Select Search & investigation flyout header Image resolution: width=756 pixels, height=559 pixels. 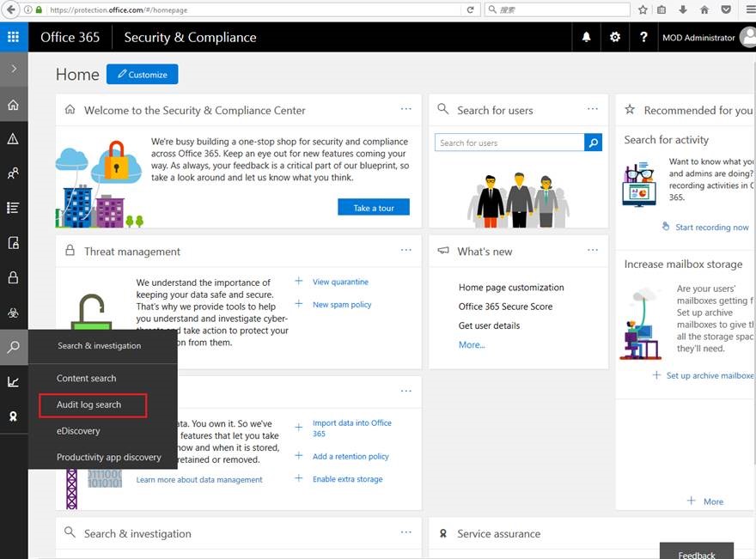pos(100,346)
